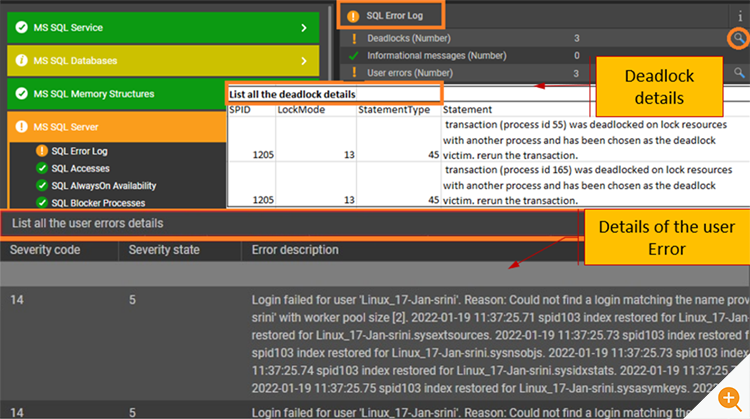Select the process id 55 deadlock statement
This screenshot has height=419, width=750.
(585, 140)
